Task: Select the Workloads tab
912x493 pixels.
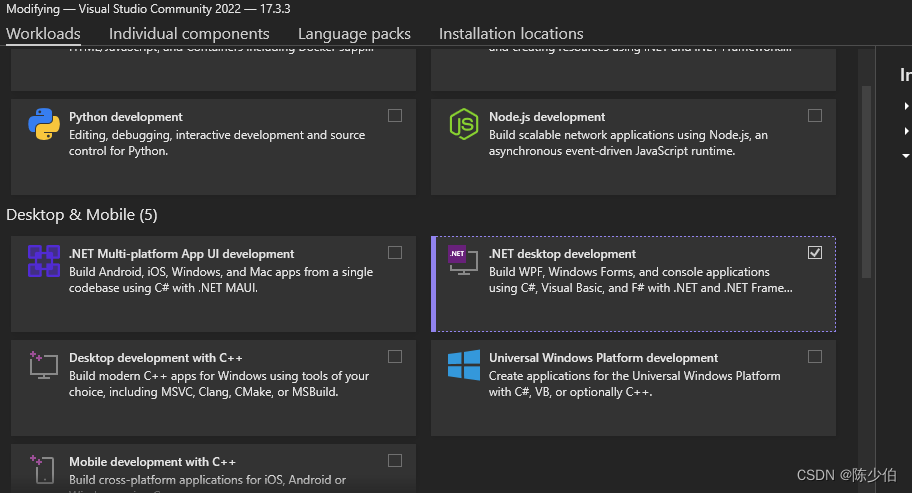Action: click(43, 34)
